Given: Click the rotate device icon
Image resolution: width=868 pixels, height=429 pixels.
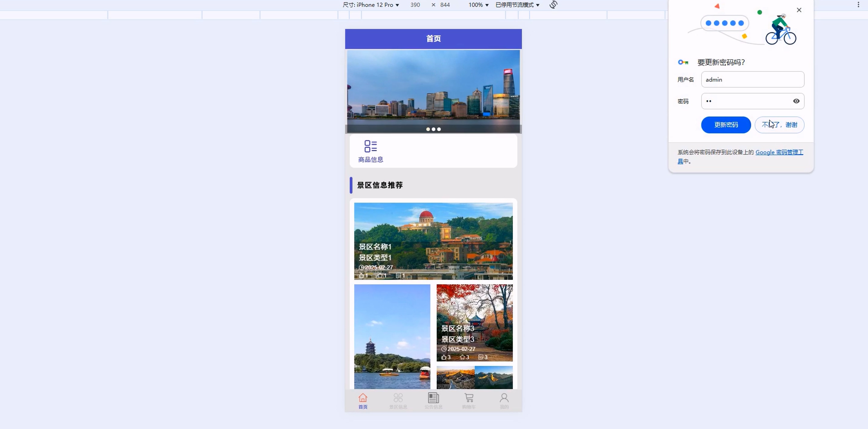Looking at the screenshot, I should coord(553,5).
